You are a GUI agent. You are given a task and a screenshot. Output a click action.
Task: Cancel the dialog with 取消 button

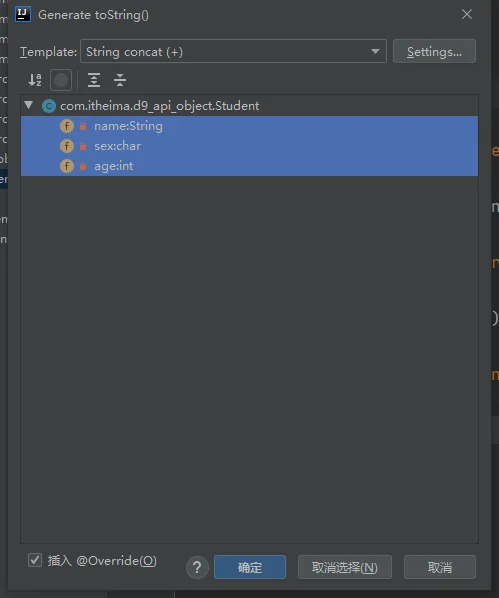[x=440, y=567]
